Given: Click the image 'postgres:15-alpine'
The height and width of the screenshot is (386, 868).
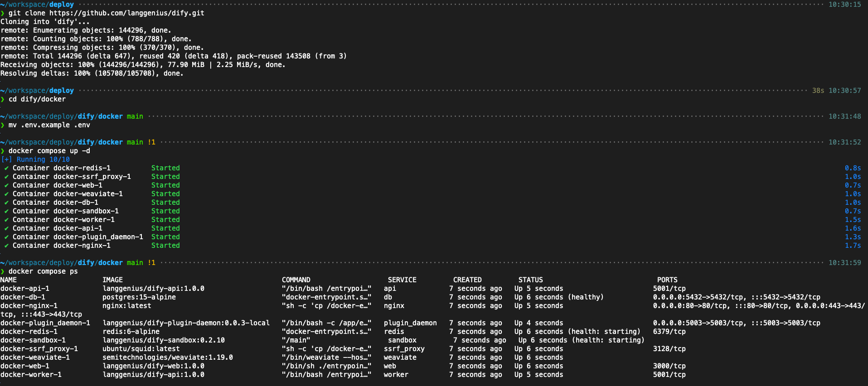Looking at the screenshot, I should [x=139, y=297].
